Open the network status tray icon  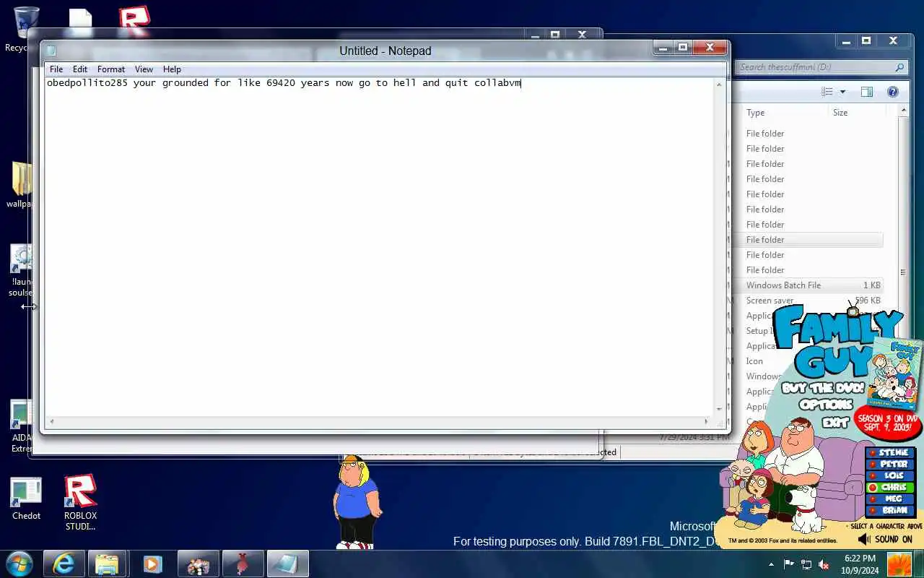806,564
